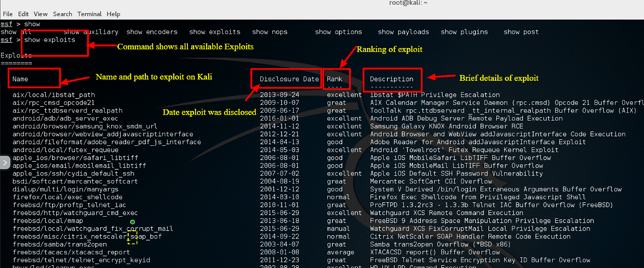Open the Terminal menu
The width and height of the screenshot is (644, 268).
(89, 14)
